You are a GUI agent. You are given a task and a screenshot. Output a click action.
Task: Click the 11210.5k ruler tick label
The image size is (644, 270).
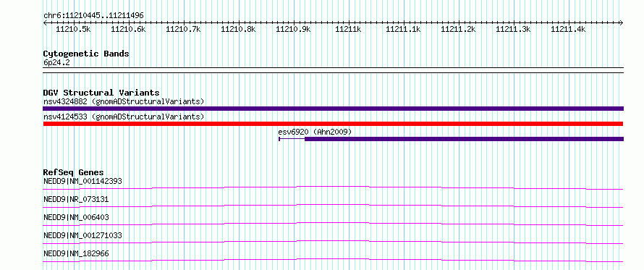pyautogui.click(x=73, y=29)
